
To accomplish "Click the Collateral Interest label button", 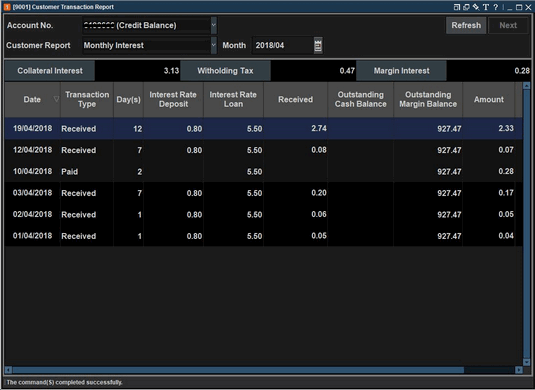I will click(x=50, y=71).
